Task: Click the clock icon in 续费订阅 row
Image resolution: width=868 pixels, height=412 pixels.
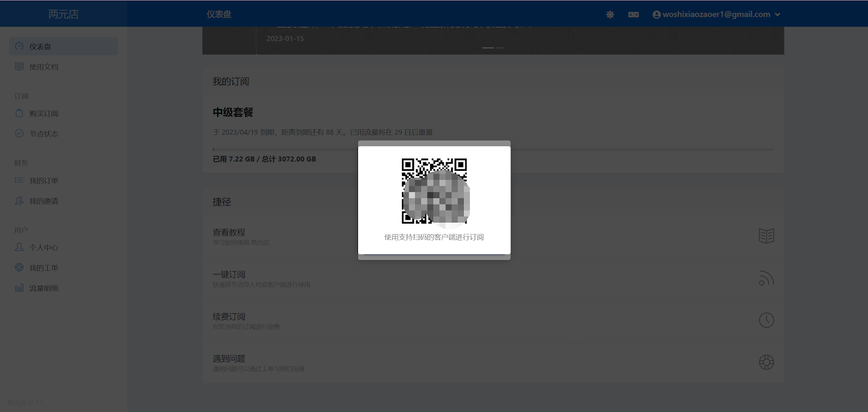Action: pos(766,320)
